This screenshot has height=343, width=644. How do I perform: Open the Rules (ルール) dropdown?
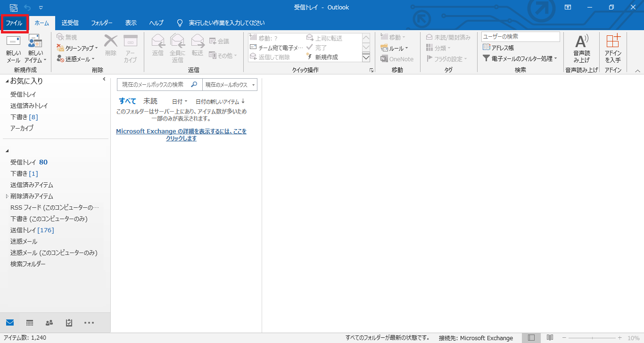pos(394,48)
